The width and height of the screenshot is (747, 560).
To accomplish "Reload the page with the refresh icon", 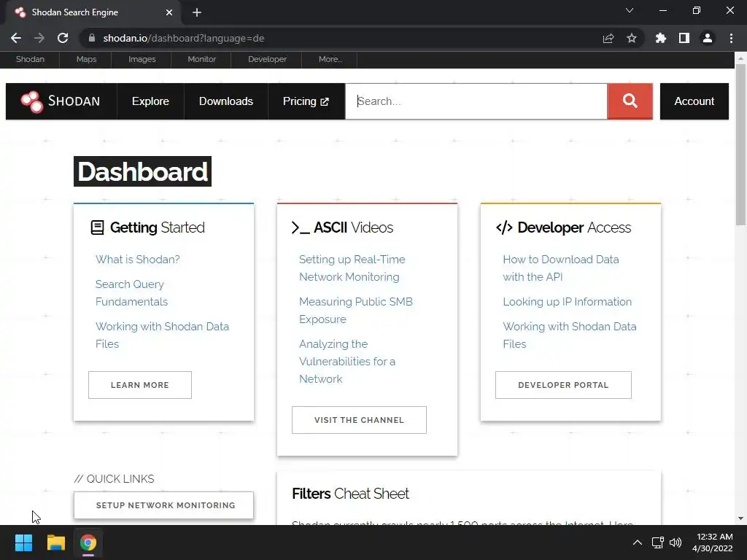I will tap(63, 38).
